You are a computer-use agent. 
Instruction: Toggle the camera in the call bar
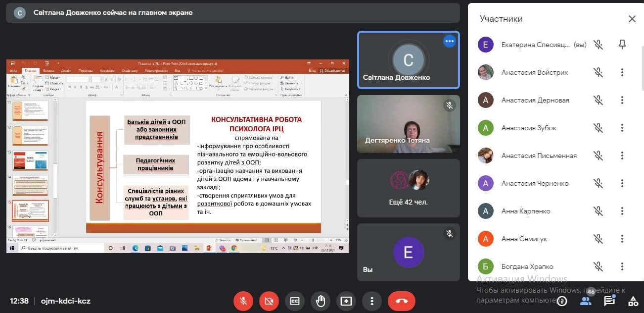269,301
